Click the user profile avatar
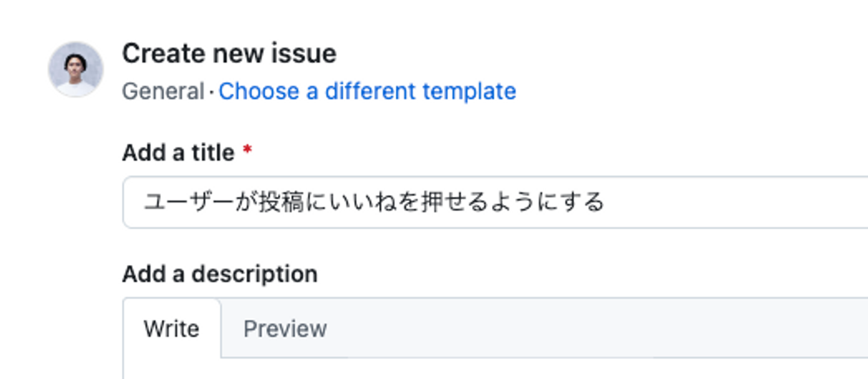Image resolution: width=868 pixels, height=379 pixels. [x=75, y=69]
